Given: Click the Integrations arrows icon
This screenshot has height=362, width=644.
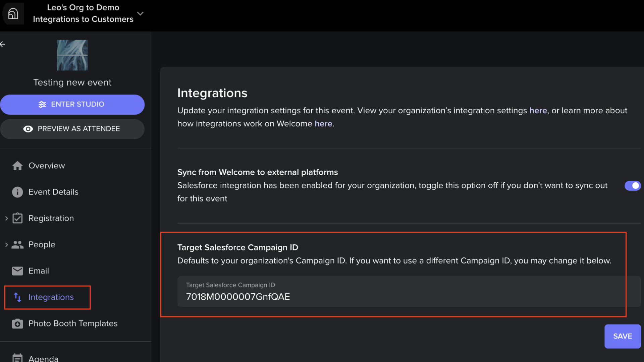Looking at the screenshot, I should tap(17, 297).
